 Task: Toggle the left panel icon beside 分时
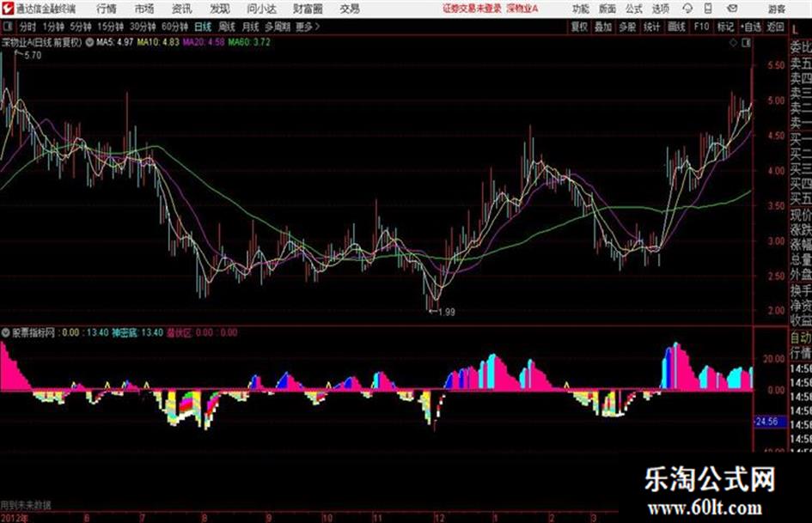coord(7,27)
